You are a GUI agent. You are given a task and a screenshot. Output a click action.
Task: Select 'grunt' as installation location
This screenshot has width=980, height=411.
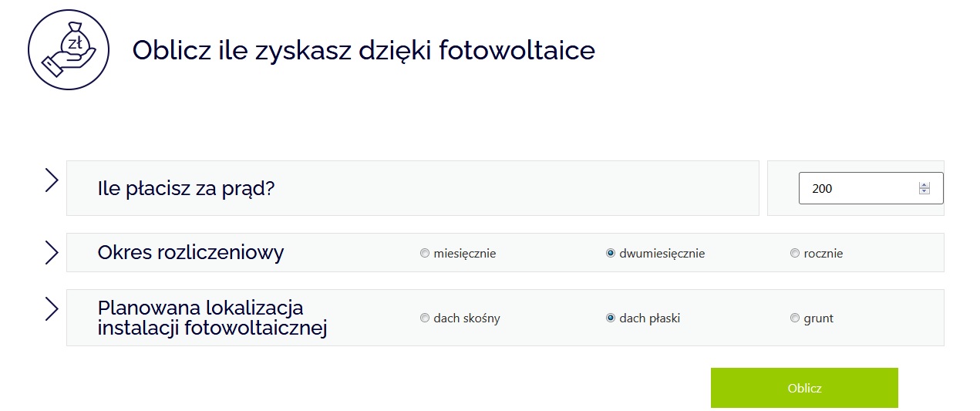795,318
